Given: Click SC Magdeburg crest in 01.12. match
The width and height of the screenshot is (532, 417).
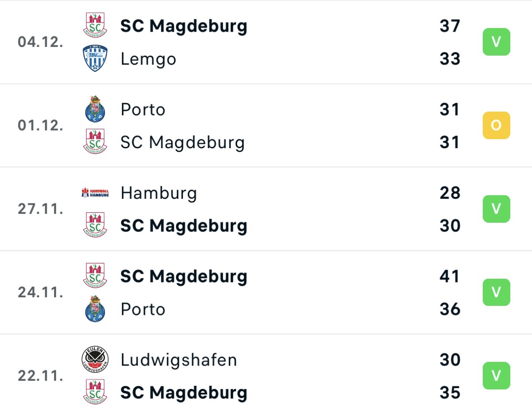Looking at the screenshot, I should (x=95, y=141).
